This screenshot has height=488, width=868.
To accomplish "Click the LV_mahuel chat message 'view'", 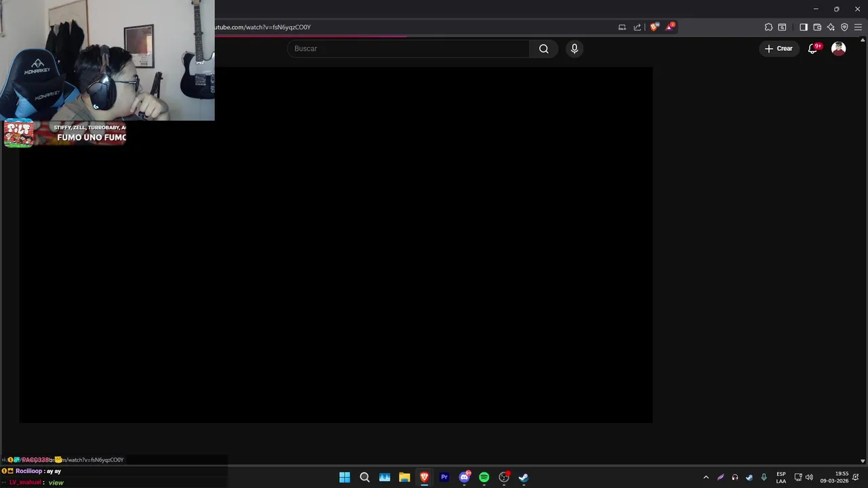I will pyautogui.click(x=33, y=483).
